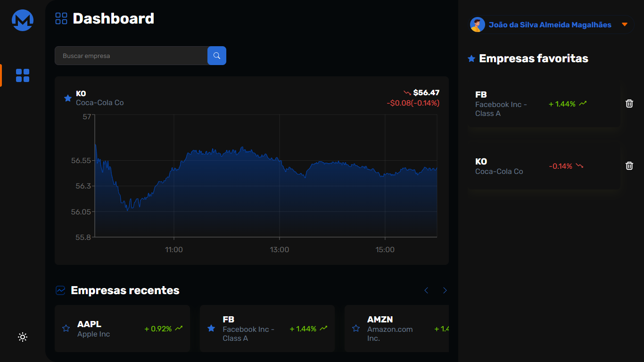
Task: Click + 1.44% on favorite FB card
Action: (562, 104)
